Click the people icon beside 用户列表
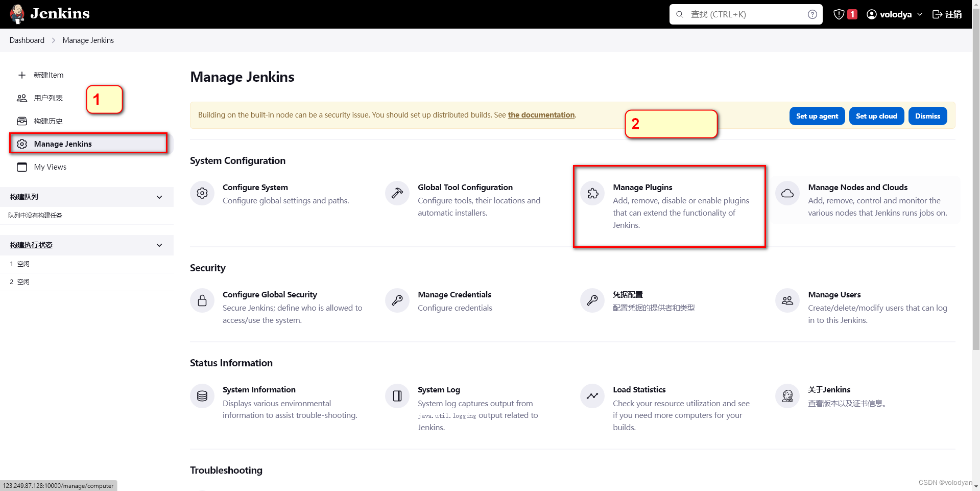The height and width of the screenshot is (491, 980). 22,98
